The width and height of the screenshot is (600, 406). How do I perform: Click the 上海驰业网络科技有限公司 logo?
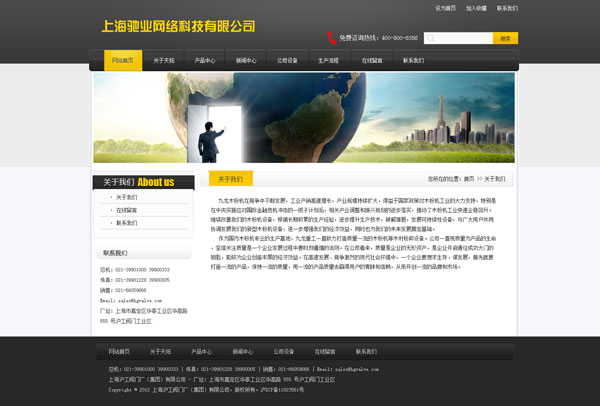tap(178, 26)
